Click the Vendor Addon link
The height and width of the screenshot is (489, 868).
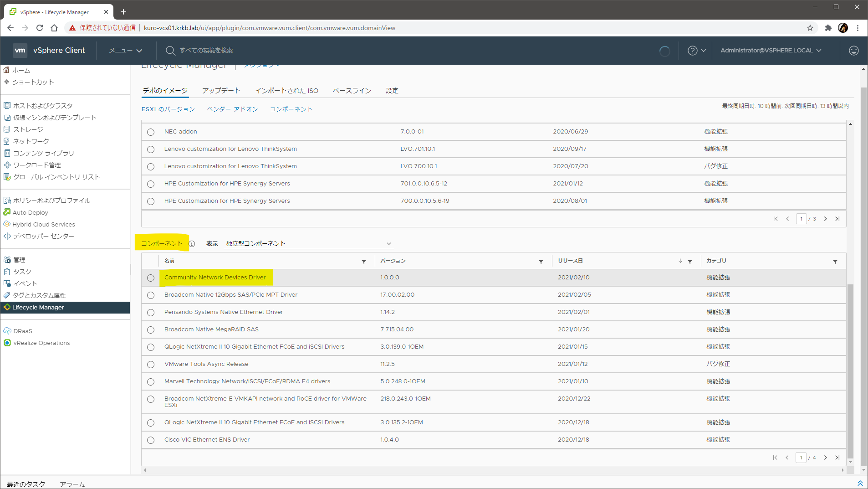(232, 109)
